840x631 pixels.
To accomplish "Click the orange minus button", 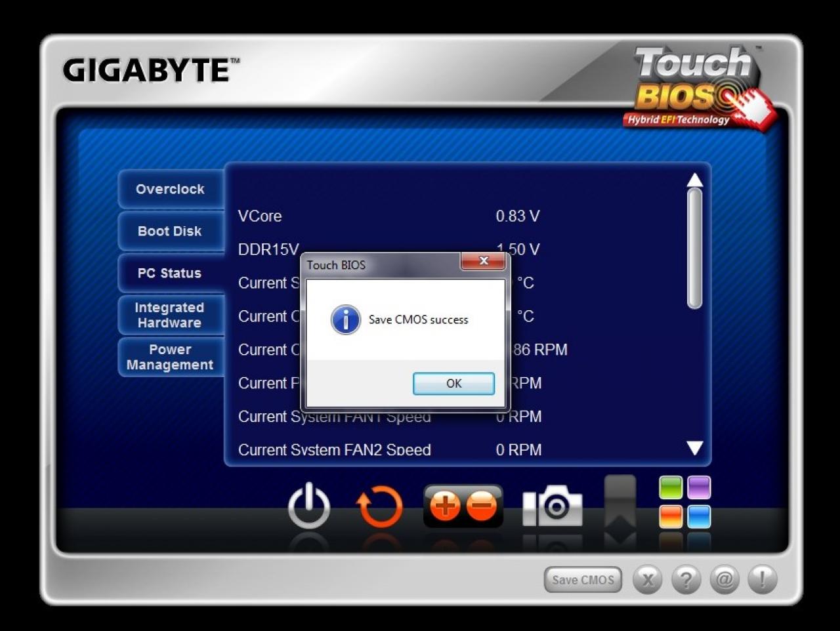I will pyautogui.click(x=482, y=506).
